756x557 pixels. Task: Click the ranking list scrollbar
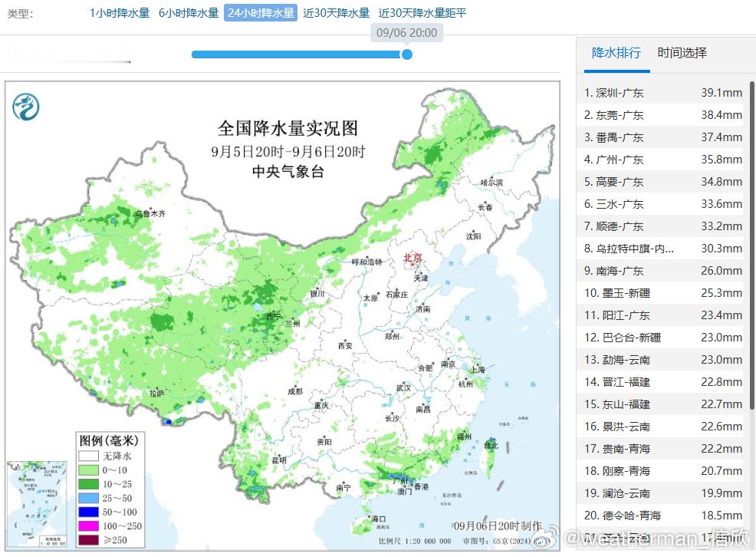pos(751,246)
